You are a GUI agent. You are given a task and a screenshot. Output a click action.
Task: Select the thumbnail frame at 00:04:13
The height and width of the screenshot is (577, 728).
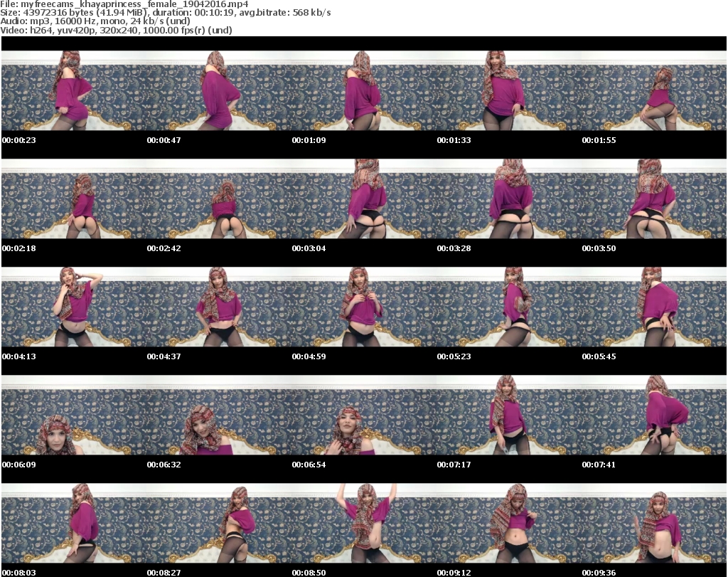(x=74, y=307)
